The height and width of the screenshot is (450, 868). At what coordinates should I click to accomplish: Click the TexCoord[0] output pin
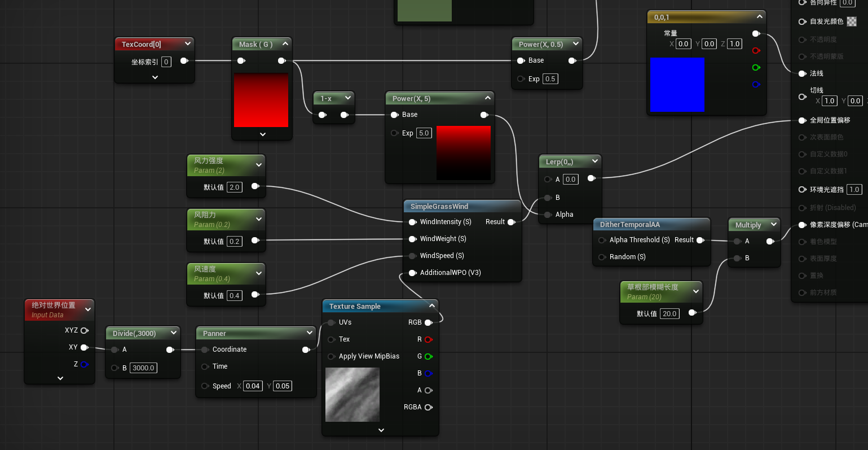(184, 61)
